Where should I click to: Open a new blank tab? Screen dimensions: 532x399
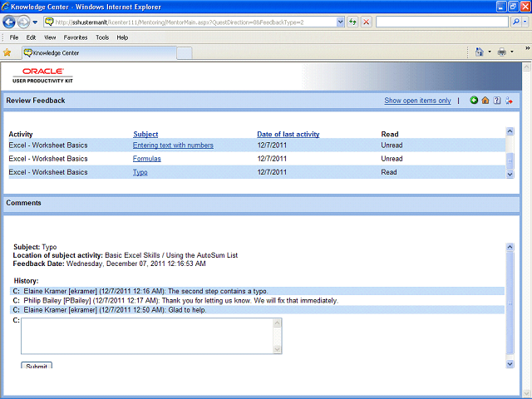click(x=185, y=53)
